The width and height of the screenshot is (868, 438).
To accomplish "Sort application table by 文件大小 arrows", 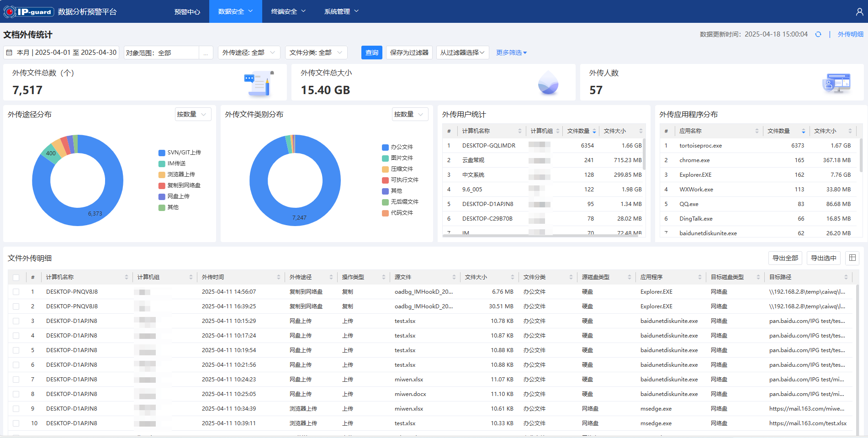I will pyautogui.click(x=850, y=131).
